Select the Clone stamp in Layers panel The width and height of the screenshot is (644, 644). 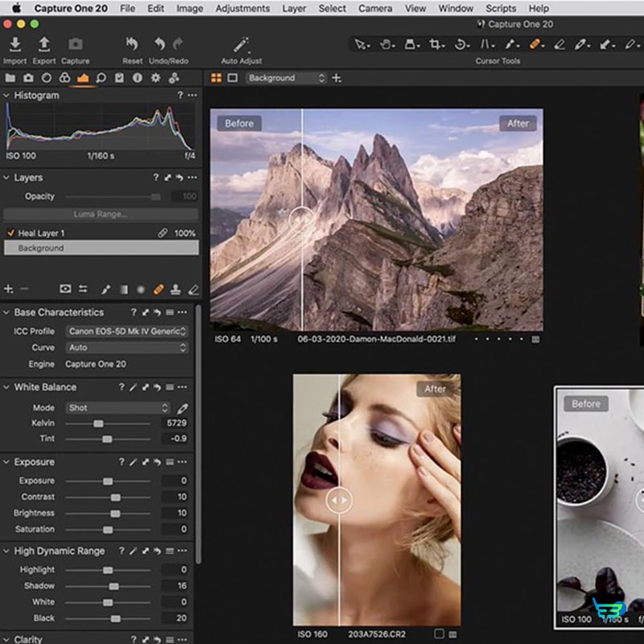pyautogui.click(x=175, y=290)
